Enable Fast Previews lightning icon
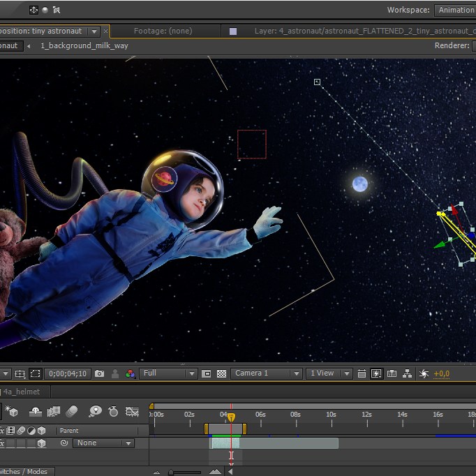This screenshot has height=476, width=476. pos(376,374)
